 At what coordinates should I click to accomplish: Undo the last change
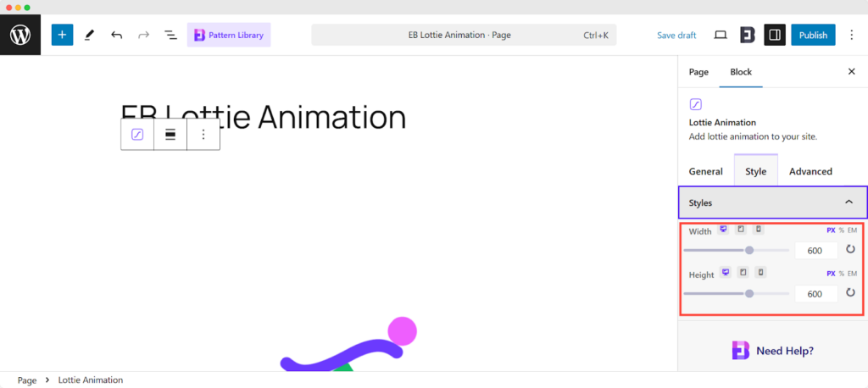116,35
